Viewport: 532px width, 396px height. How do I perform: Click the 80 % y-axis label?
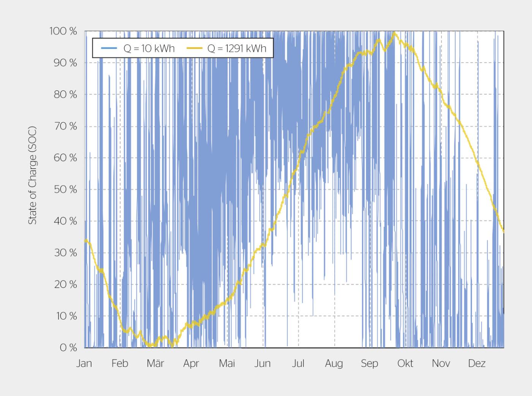tap(65, 95)
